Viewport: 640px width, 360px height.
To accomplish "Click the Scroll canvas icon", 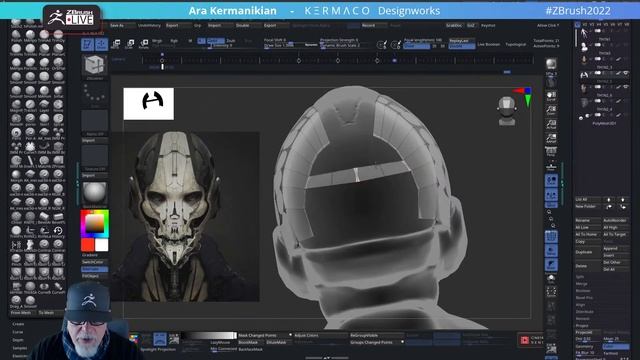I will pyautogui.click(x=551, y=97).
